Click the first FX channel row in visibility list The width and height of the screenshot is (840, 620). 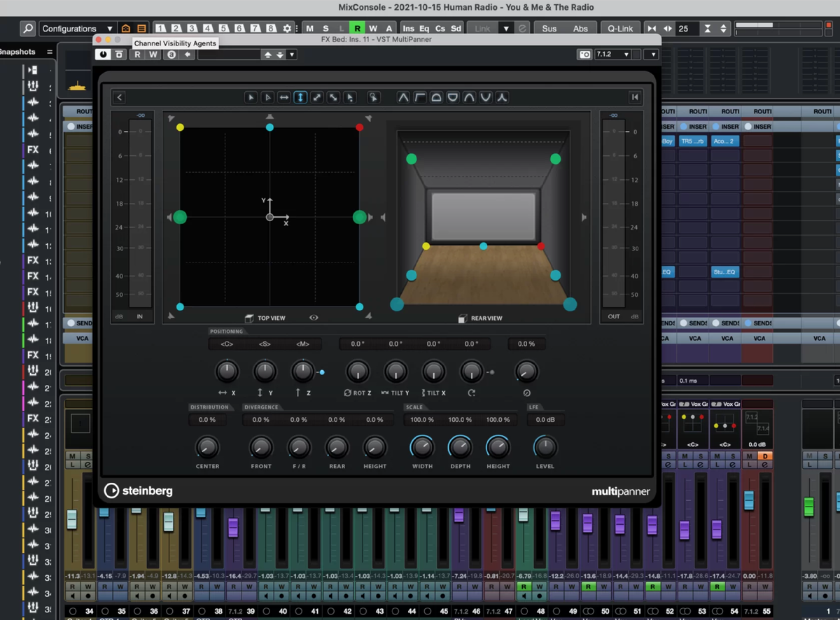pyautogui.click(x=33, y=150)
